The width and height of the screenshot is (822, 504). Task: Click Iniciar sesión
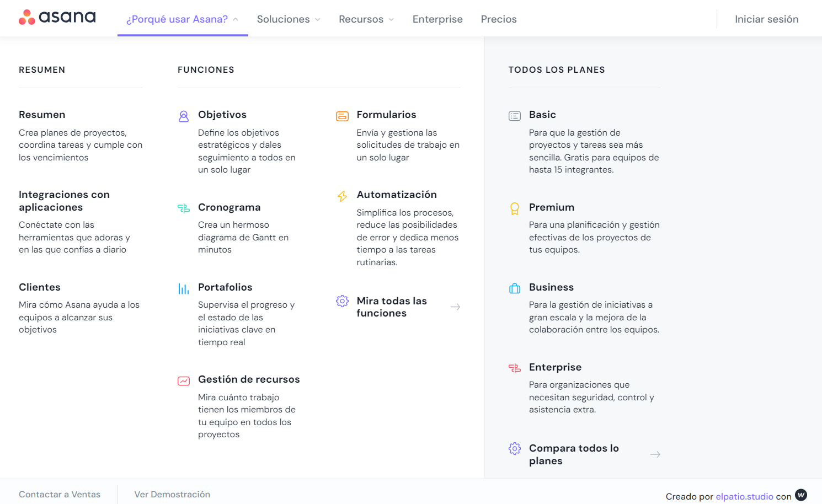pyautogui.click(x=766, y=19)
